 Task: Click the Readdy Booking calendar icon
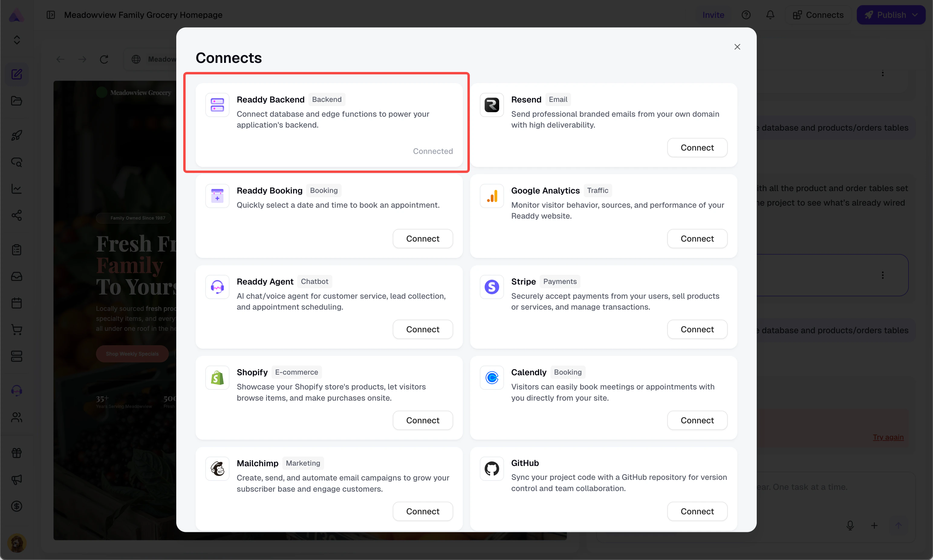(217, 196)
